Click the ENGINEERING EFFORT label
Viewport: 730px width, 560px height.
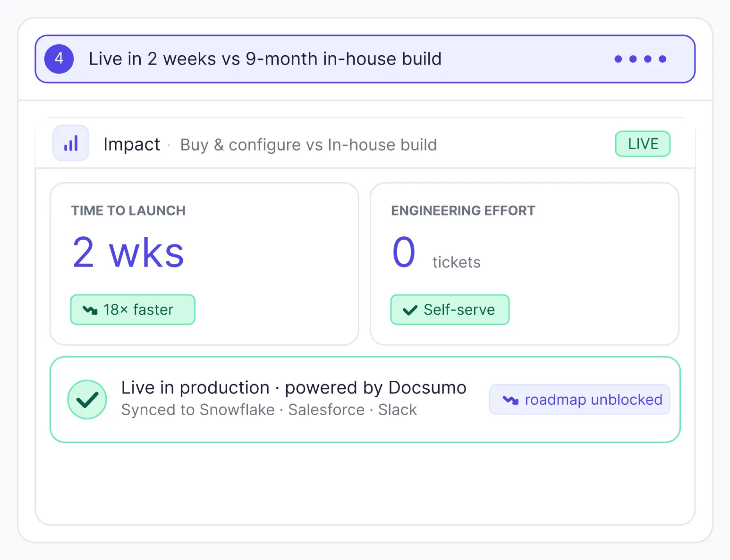point(463,210)
